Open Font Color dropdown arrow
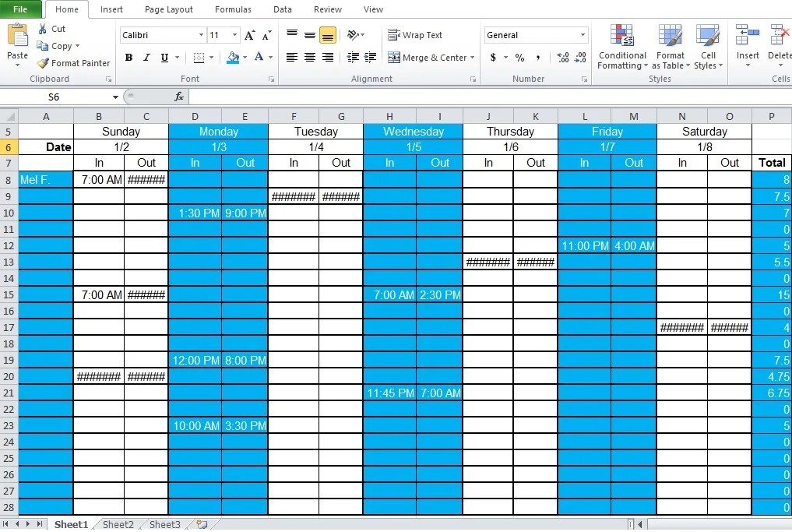 click(271, 58)
